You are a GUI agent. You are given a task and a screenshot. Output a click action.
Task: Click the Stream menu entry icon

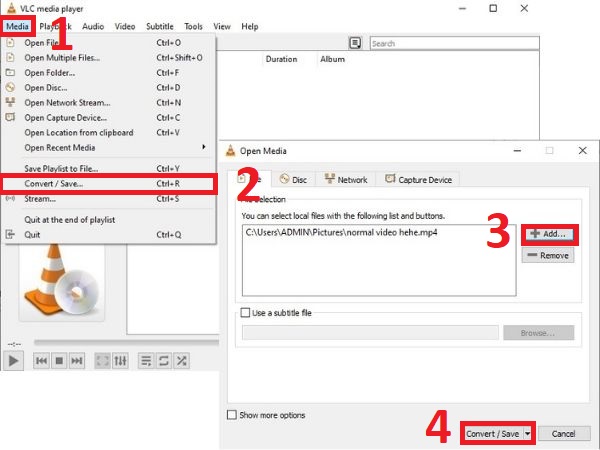click(10, 198)
